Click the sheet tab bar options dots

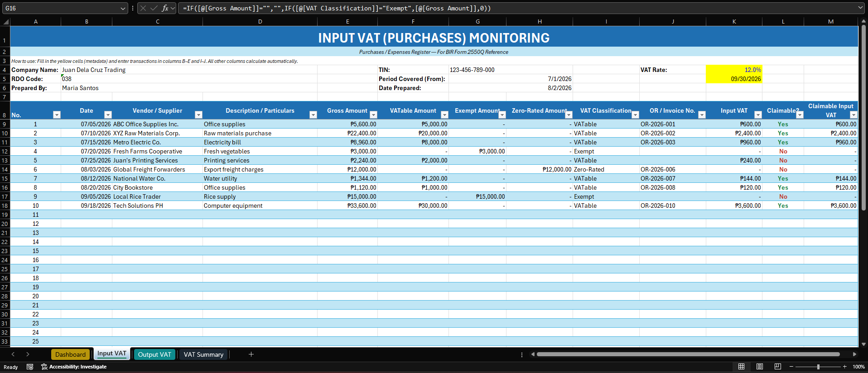pos(522,354)
